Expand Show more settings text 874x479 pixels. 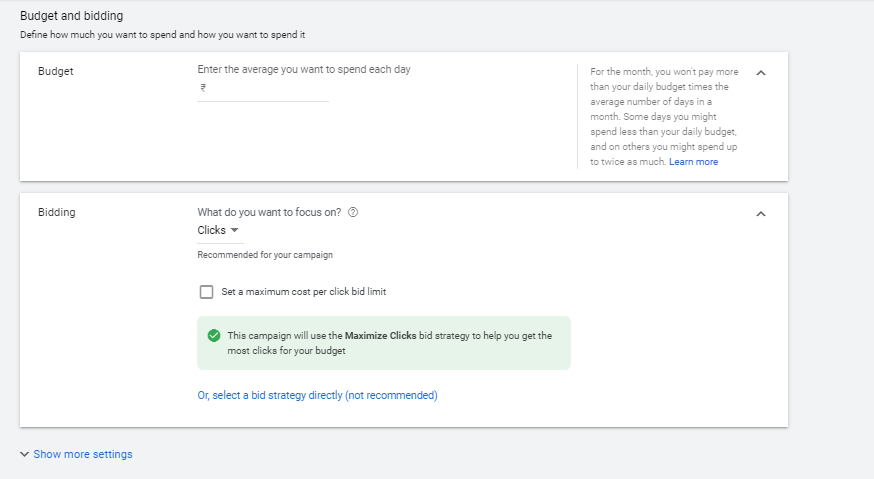pyautogui.click(x=83, y=454)
